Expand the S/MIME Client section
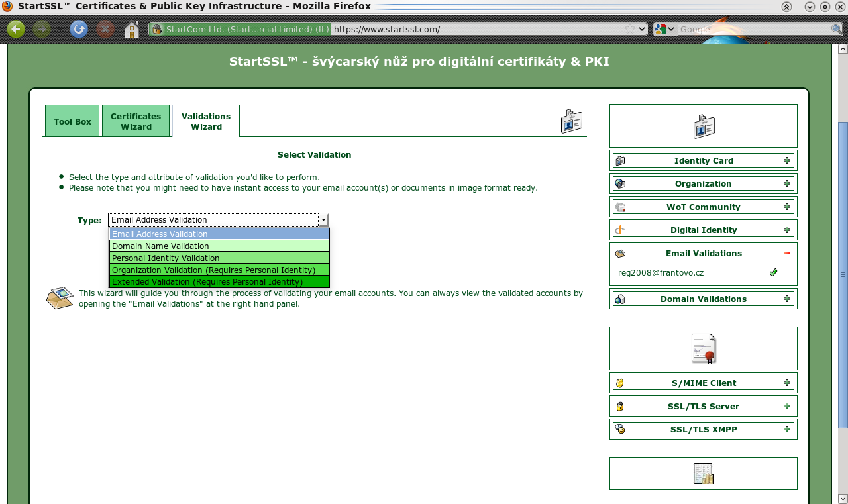 tap(787, 383)
